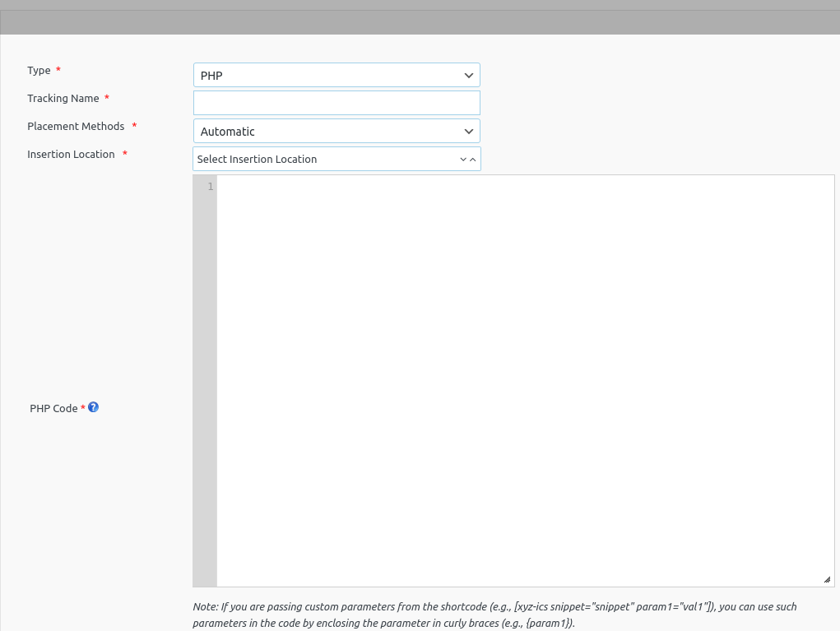Click the code editor resize handle
Viewport: 840px width, 631px height.
(828, 579)
